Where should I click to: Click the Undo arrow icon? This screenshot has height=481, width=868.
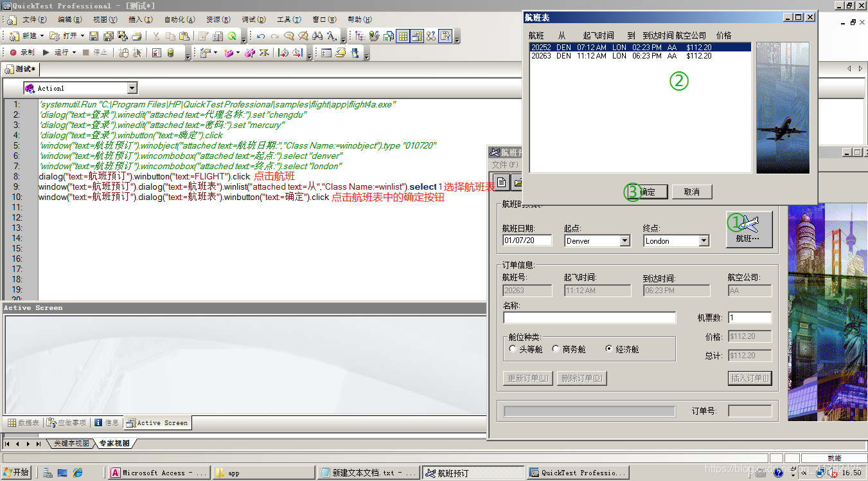[261, 36]
